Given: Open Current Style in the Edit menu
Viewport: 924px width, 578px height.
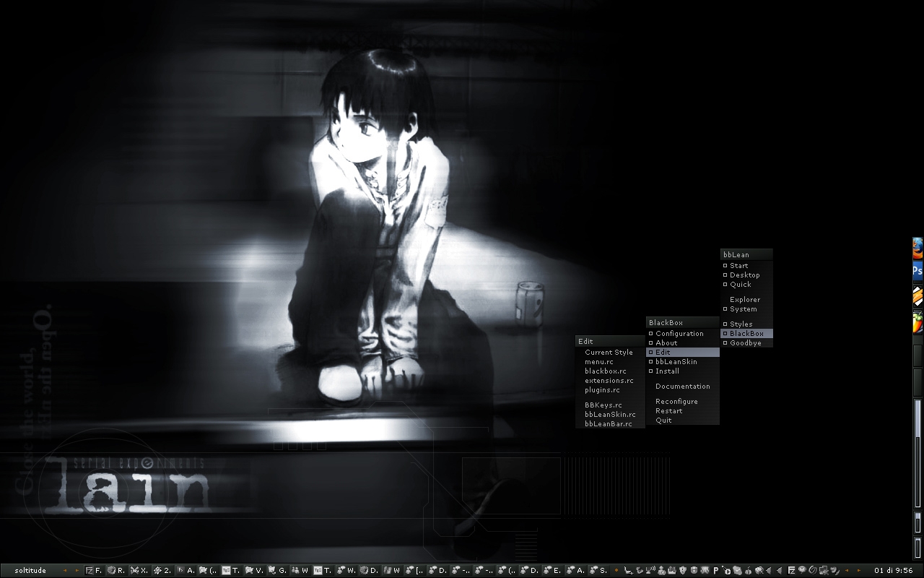Looking at the screenshot, I should (610, 353).
